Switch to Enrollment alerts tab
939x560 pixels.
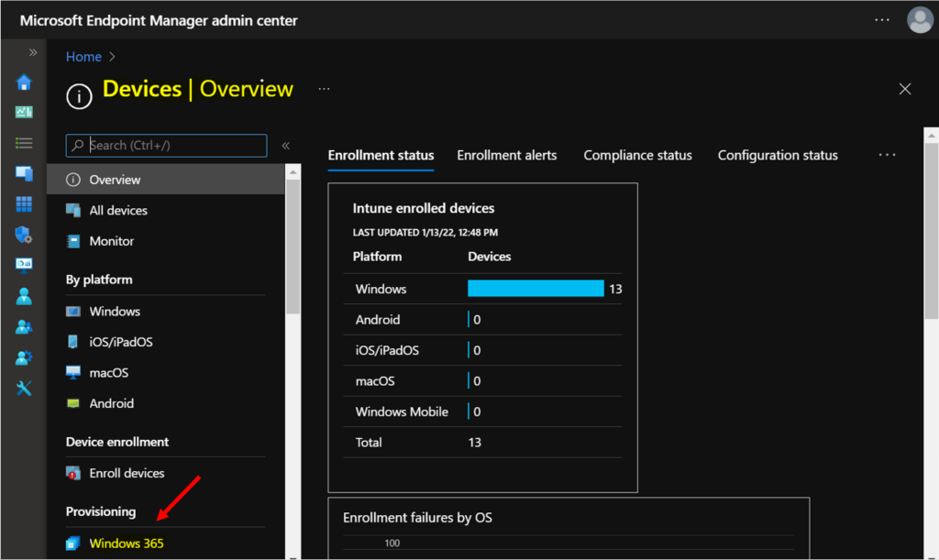pyautogui.click(x=506, y=155)
